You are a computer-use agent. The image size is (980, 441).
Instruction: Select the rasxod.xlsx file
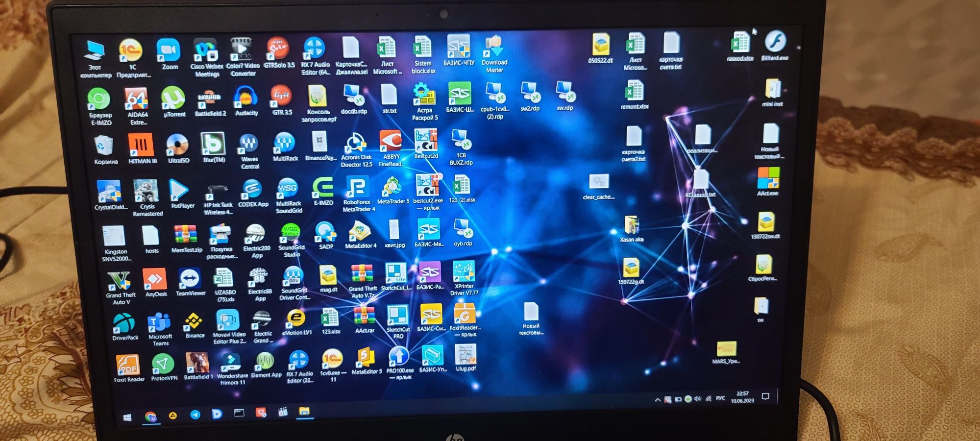740,47
